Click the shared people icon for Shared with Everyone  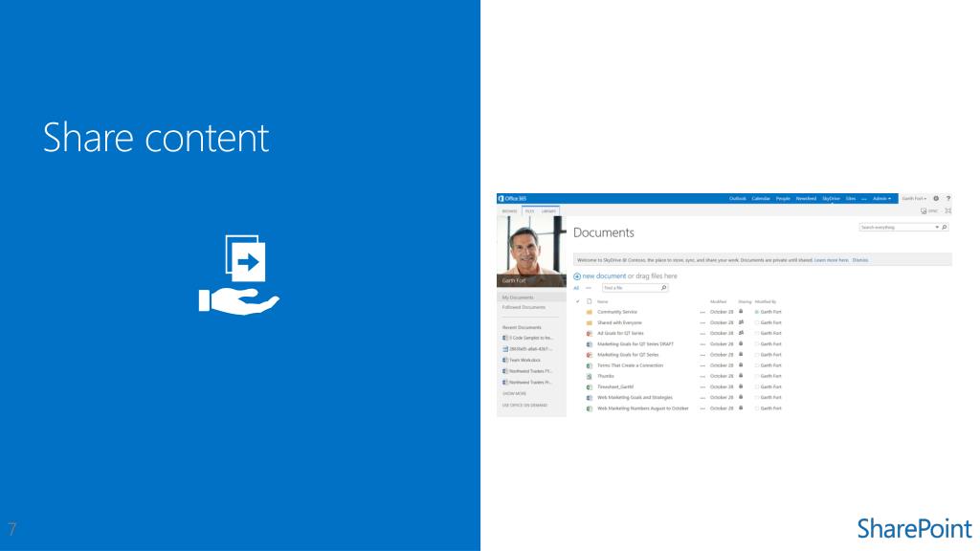741,322
